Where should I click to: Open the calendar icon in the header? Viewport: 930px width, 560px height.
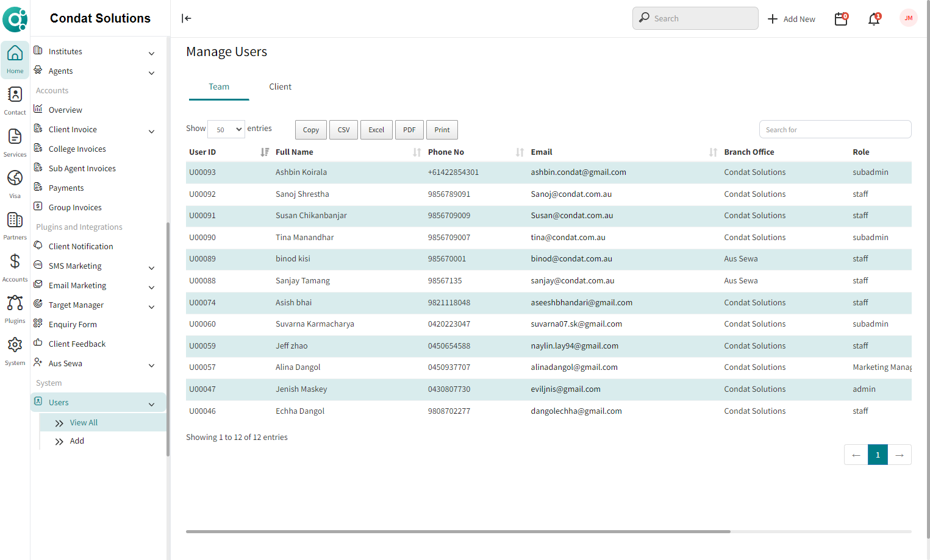[841, 19]
